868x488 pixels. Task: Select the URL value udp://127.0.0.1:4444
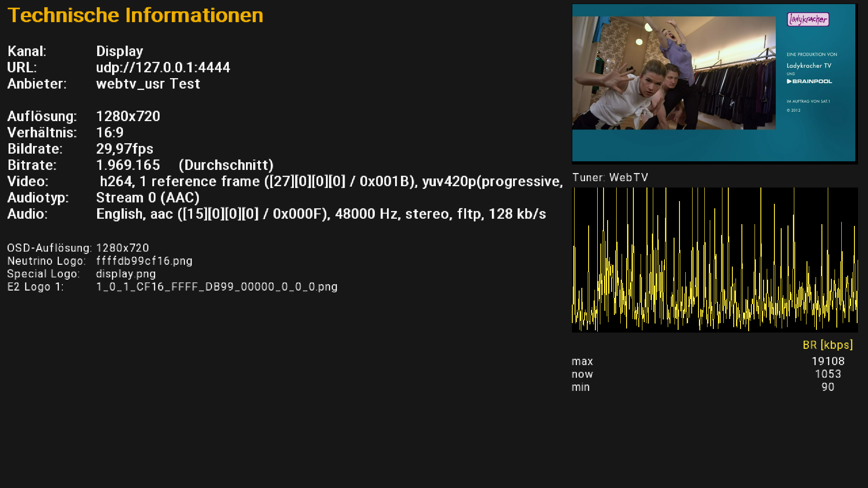click(x=163, y=68)
